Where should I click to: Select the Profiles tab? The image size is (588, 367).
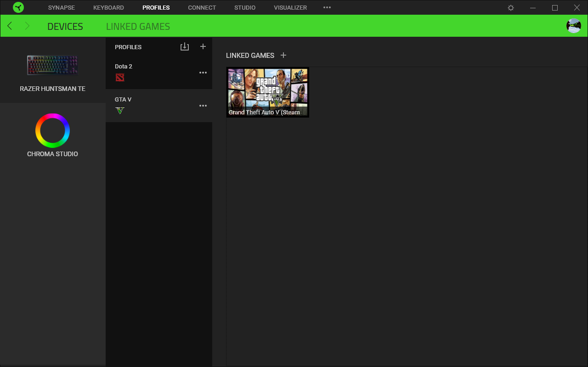pos(156,8)
